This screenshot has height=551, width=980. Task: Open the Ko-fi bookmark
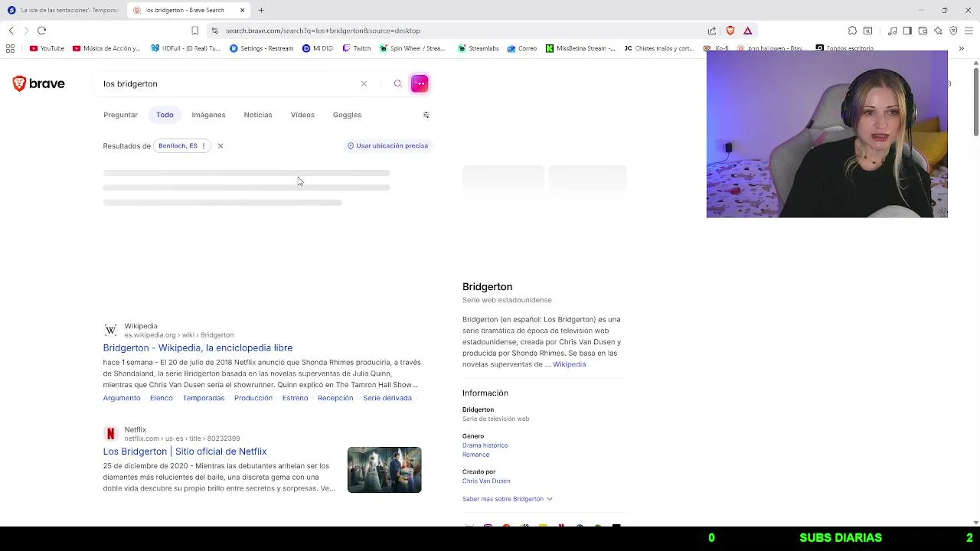coord(717,48)
